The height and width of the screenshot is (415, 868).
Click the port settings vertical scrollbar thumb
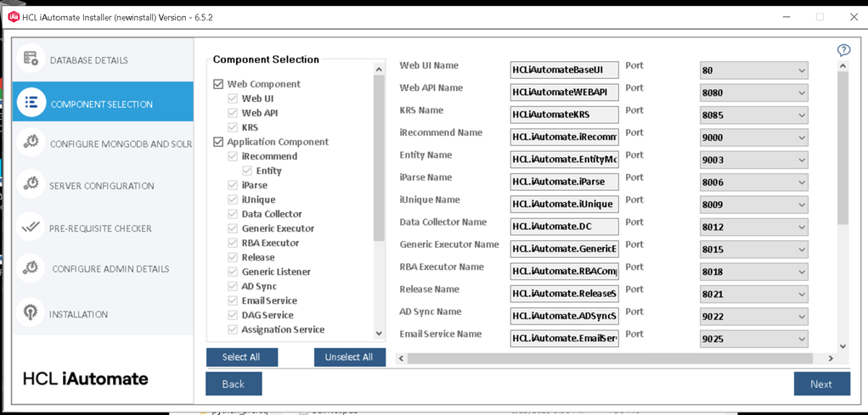coord(843,148)
